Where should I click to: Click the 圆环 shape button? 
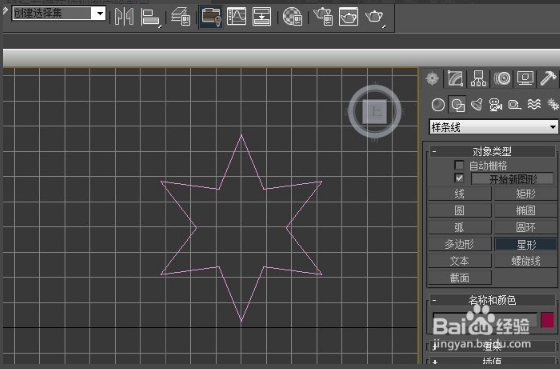[x=526, y=227]
